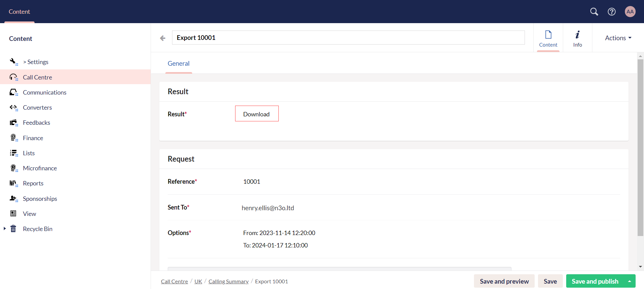The width and height of the screenshot is (644, 289).
Task: Open Call Centre in content tree
Action: (x=38, y=77)
